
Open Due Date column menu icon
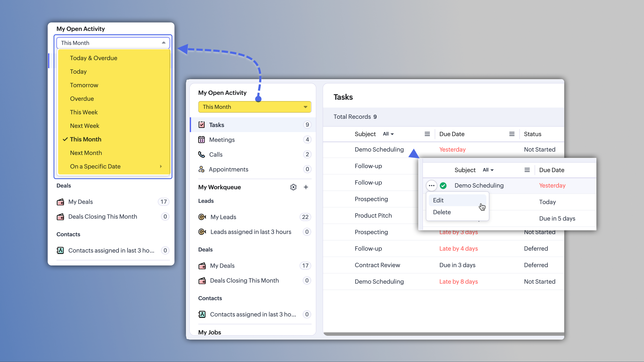coord(512,134)
